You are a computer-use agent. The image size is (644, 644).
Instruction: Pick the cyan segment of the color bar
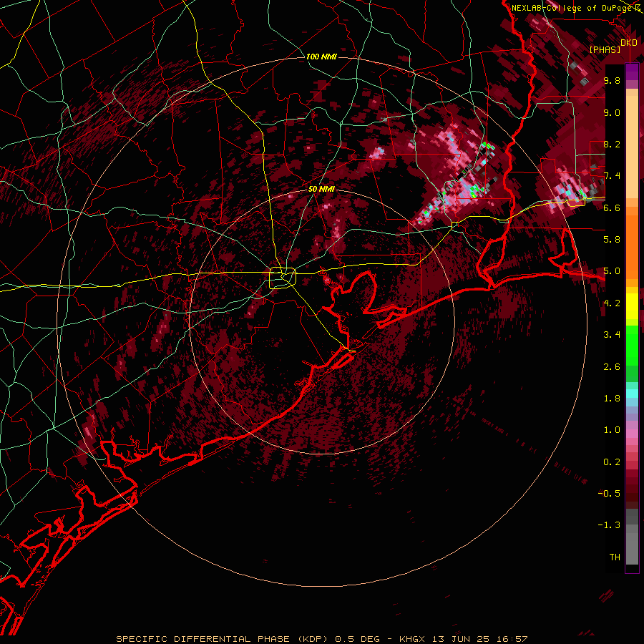632,394
